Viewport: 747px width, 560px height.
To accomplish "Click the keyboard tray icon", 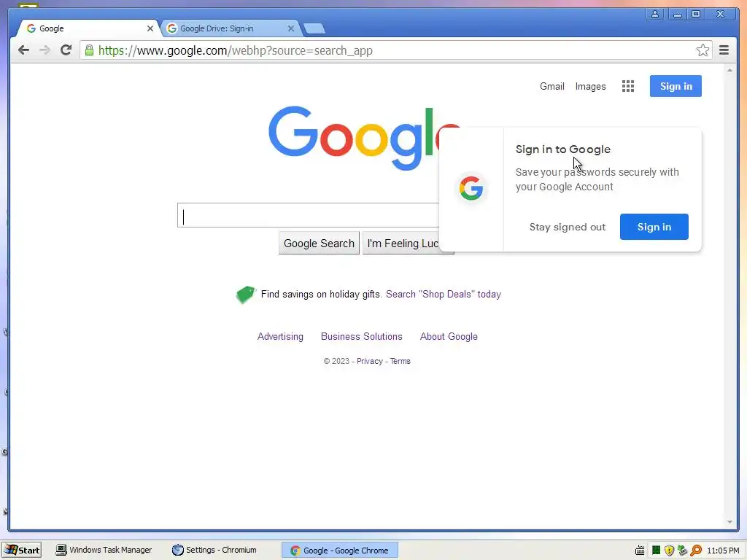I will point(640,551).
